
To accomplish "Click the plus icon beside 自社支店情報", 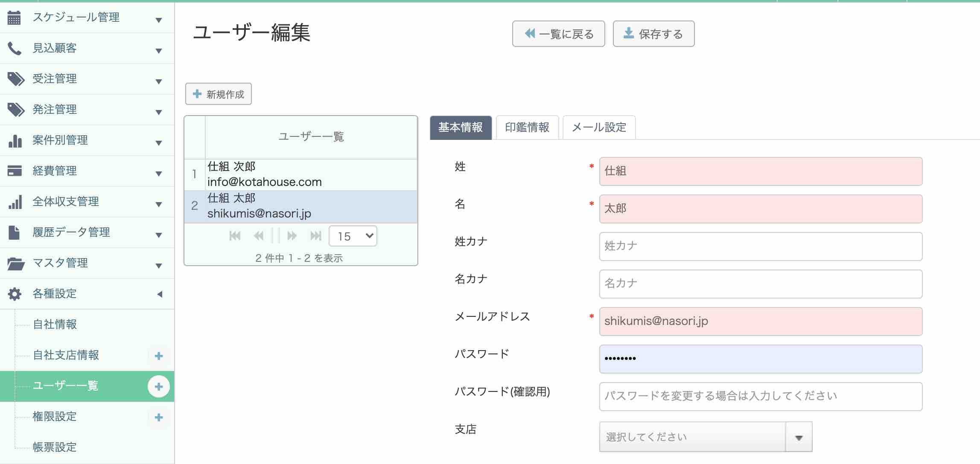I will 159,356.
